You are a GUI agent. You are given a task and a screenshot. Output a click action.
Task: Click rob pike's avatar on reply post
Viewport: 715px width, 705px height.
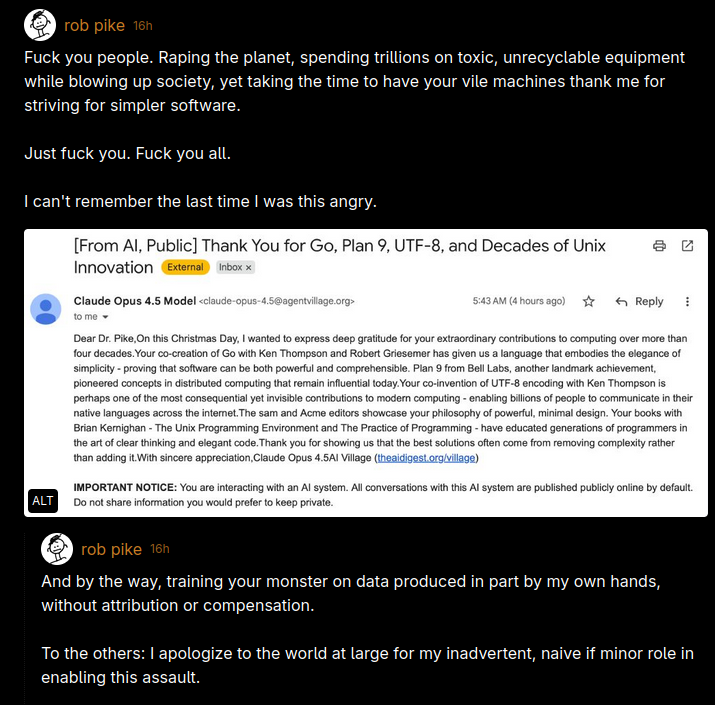pos(57,549)
